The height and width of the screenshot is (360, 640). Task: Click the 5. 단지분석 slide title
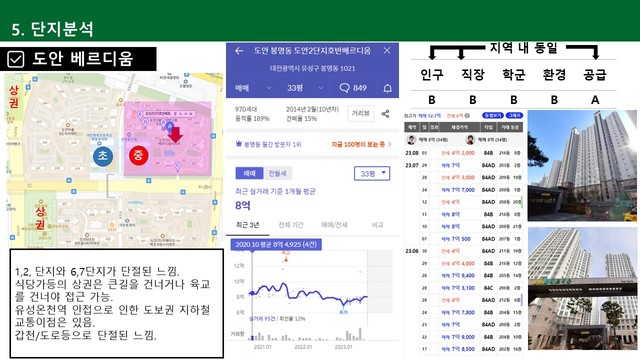pos(52,29)
